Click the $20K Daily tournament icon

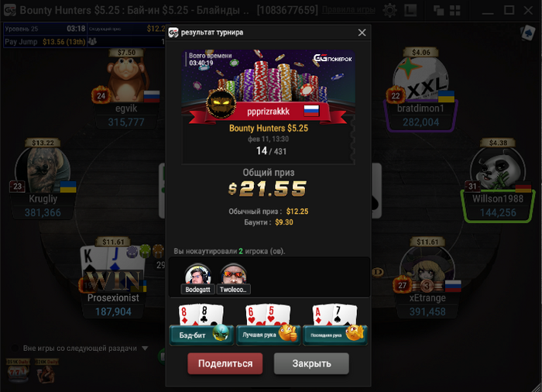coord(46,371)
